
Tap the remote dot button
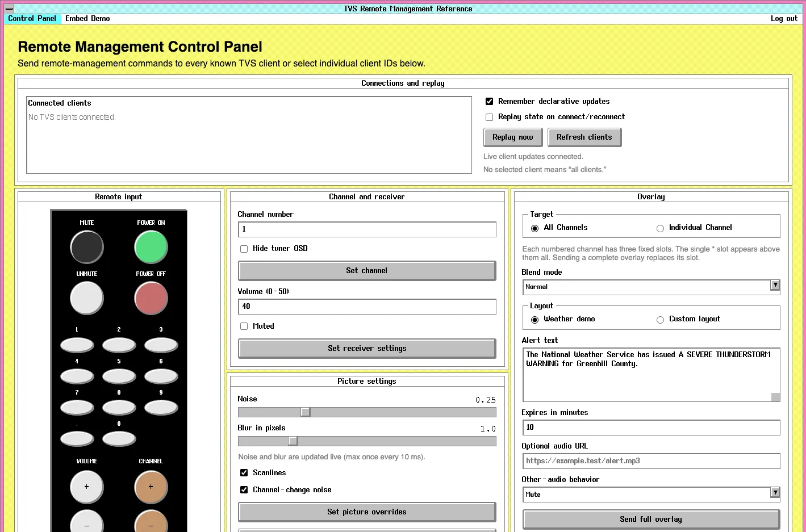pyautogui.click(x=77, y=439)
